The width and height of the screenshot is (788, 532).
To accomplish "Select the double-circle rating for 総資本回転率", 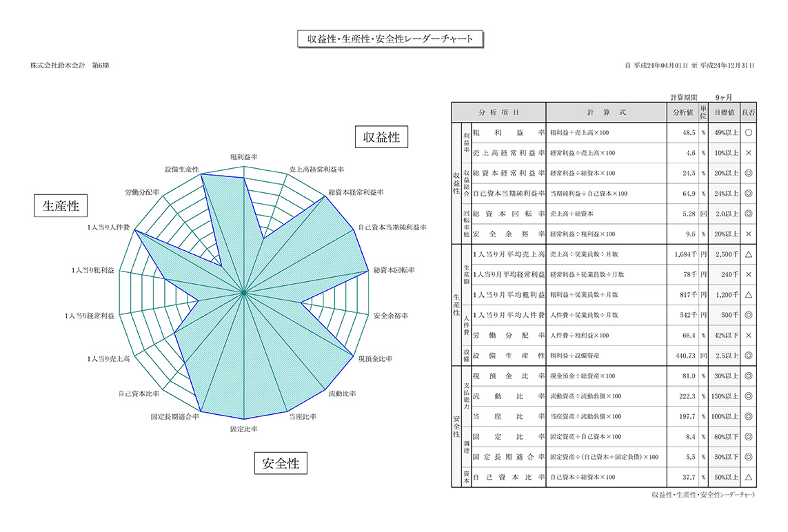I will [748, 214].
